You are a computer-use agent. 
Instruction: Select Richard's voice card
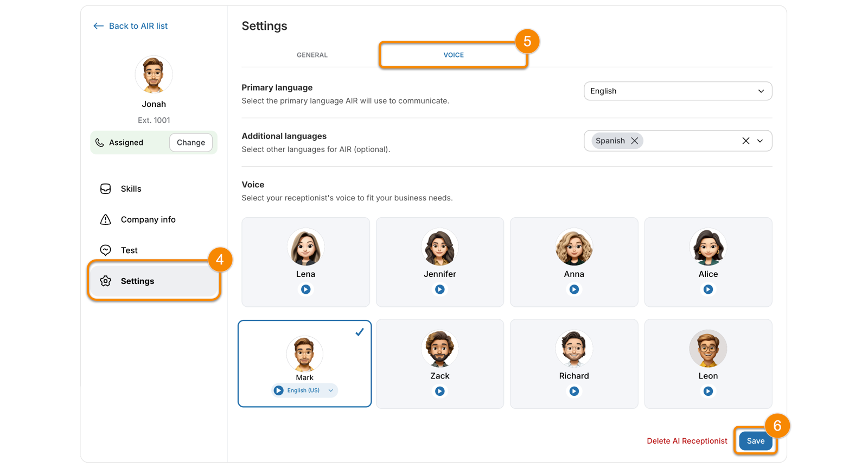pos(573,358)
